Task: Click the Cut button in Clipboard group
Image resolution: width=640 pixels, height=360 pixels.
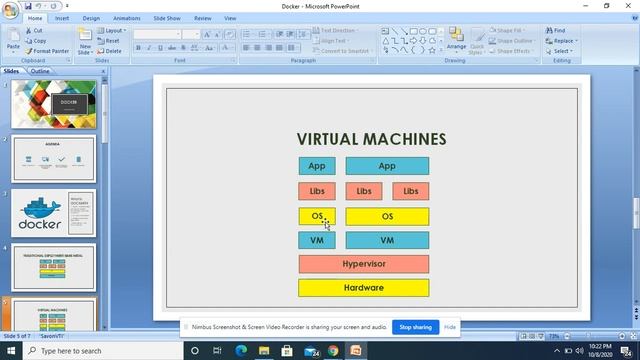Action: coord(34,31)
